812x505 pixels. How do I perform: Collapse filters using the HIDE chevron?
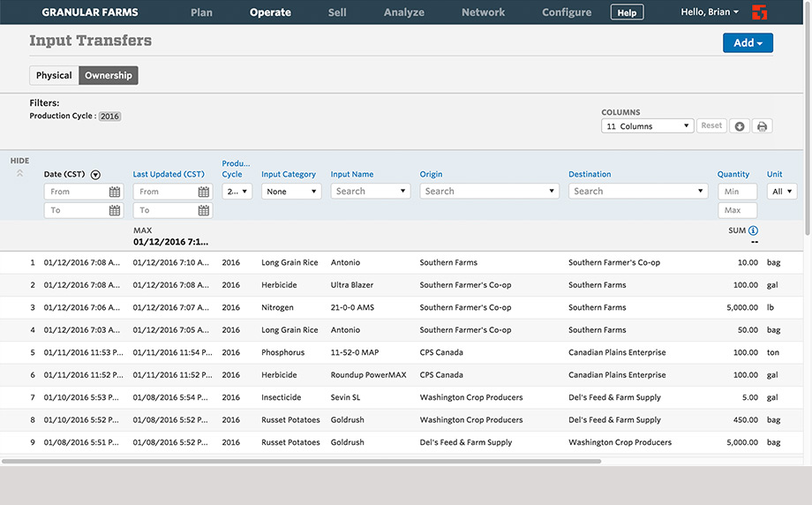tap(19, 173)
